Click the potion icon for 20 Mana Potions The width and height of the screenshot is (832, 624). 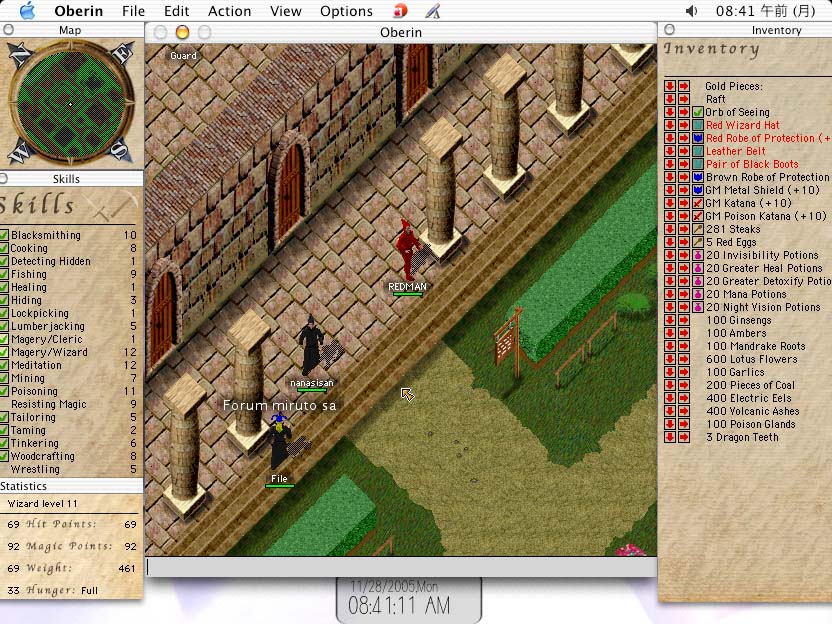pos(698,294)
